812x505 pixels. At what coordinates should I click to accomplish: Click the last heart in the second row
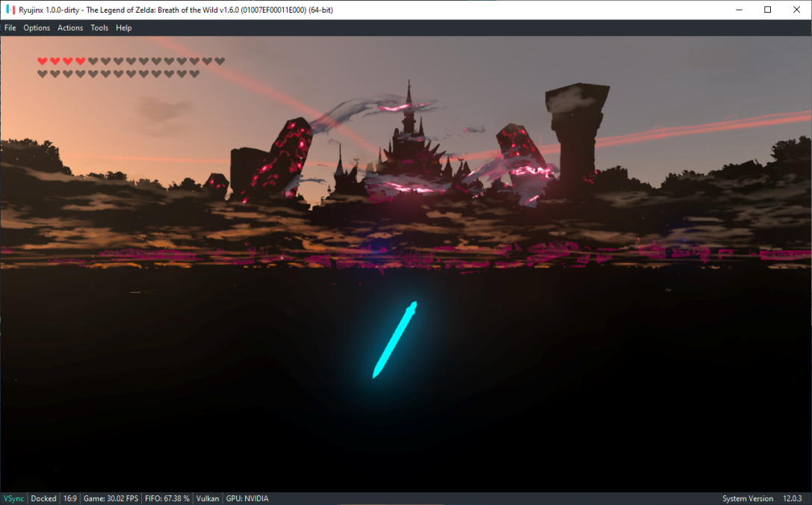194,74
